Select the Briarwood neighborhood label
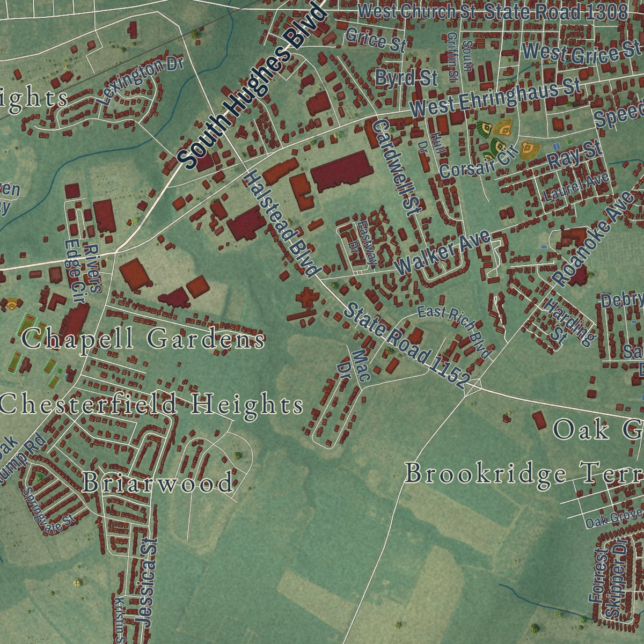The height and width of the screenshot is (644, 644). click(158, 482)
